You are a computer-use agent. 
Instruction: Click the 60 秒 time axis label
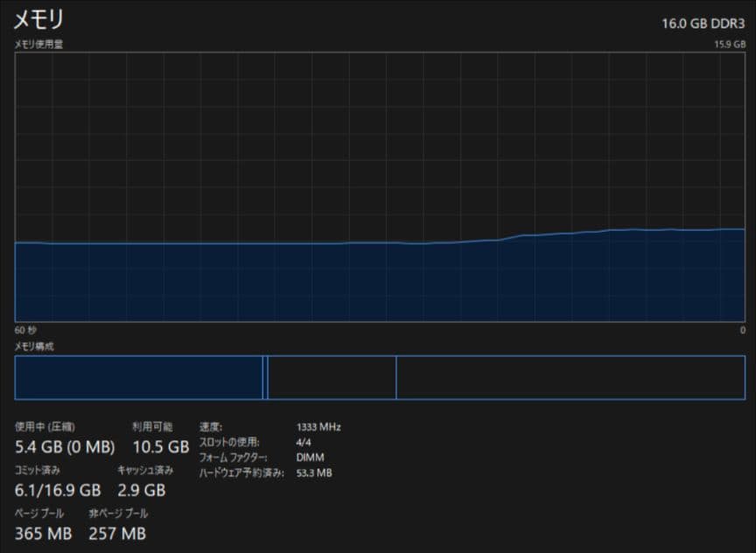click(x=25, y=330)
